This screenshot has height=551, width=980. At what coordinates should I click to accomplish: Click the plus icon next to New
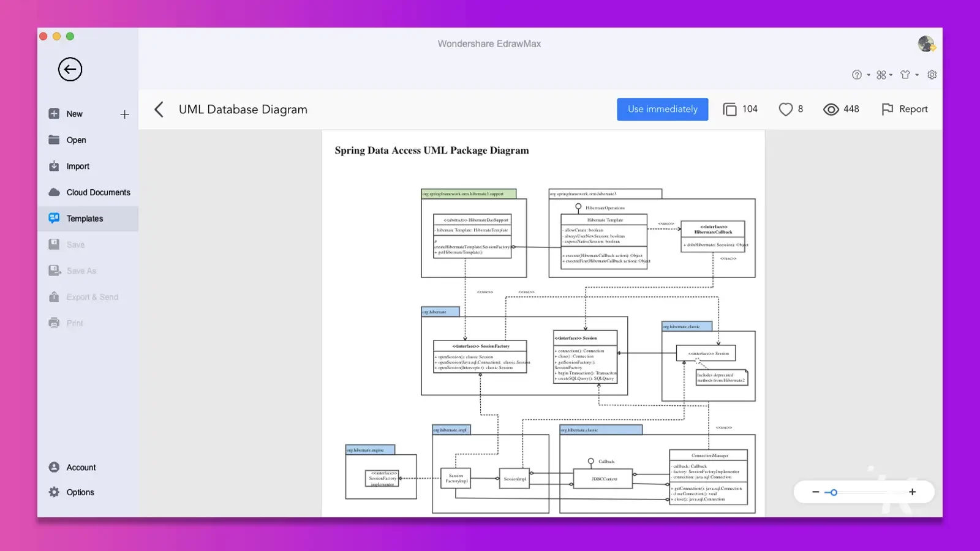pos(124,114)
